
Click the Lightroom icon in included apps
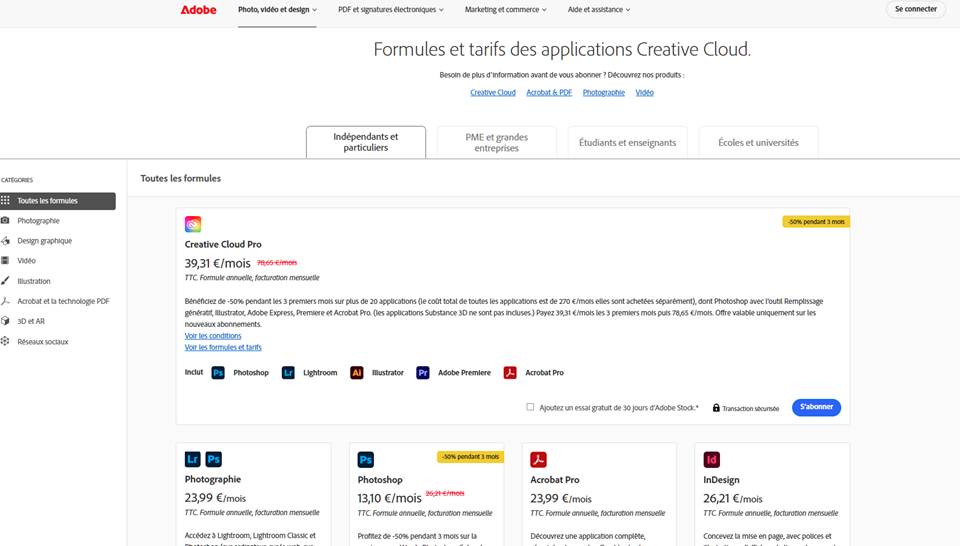click(288, 373)
